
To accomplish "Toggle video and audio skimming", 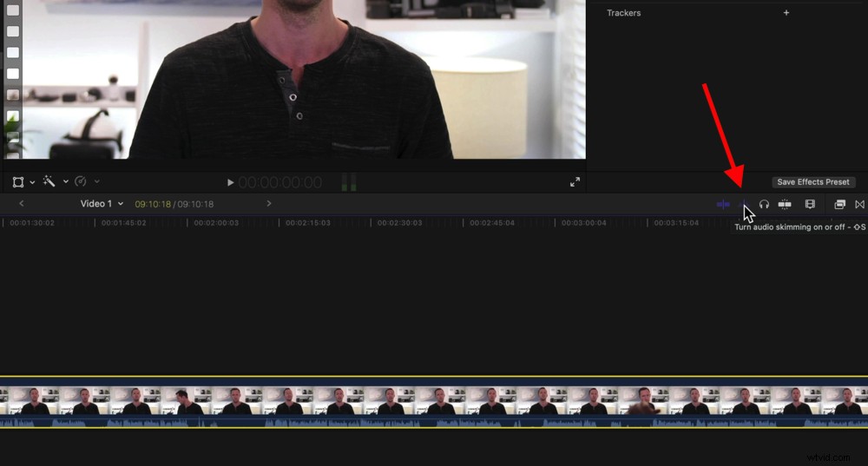I will pos(723,204).
